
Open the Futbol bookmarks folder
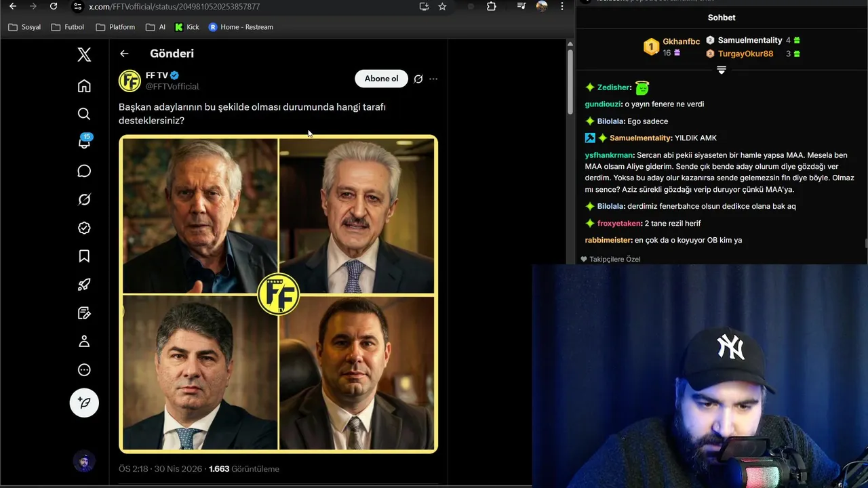coord(68,27)
